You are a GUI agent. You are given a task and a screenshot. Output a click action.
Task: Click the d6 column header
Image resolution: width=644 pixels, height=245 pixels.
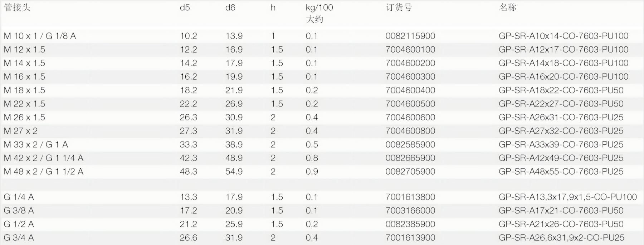pos(230,8)
